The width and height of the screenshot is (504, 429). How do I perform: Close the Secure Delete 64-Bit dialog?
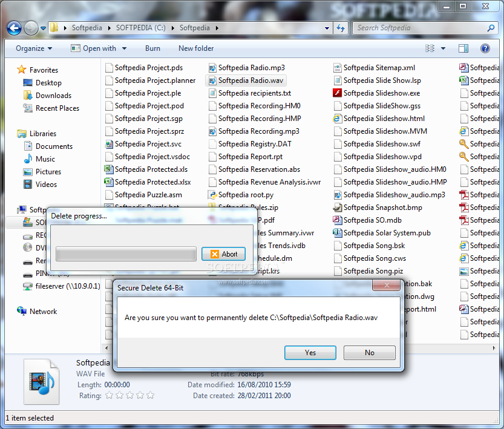[387, 285]
